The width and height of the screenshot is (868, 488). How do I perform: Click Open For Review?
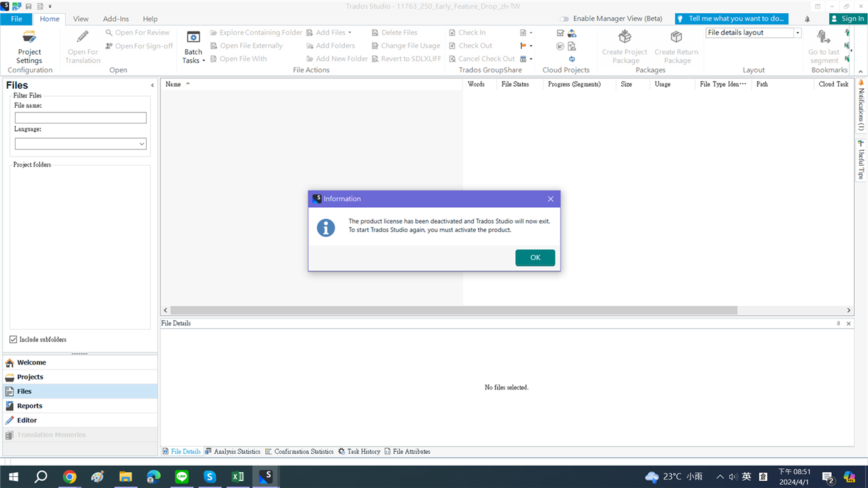click(137, 32)
